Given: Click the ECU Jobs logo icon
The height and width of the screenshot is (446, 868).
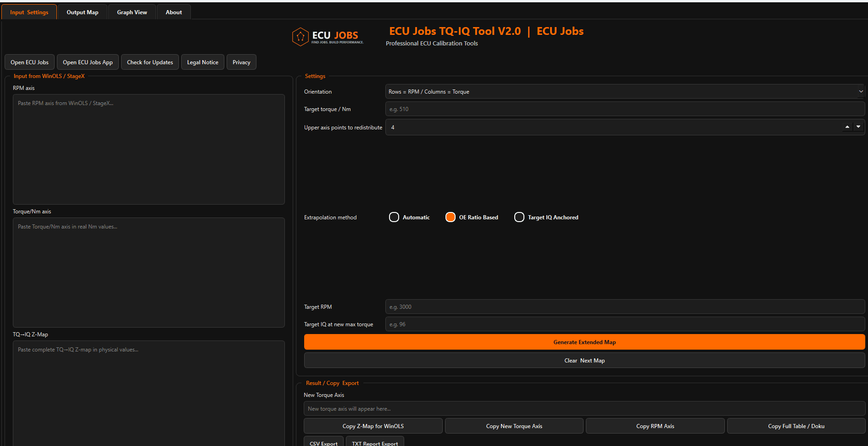Looking at the screenshot, I should coord(300,37).
